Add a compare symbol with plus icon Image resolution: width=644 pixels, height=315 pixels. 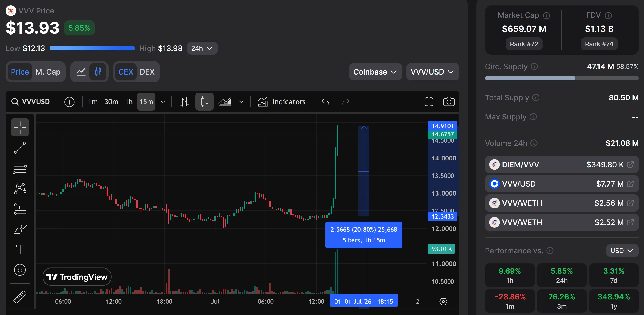click(x=69, y=102)
